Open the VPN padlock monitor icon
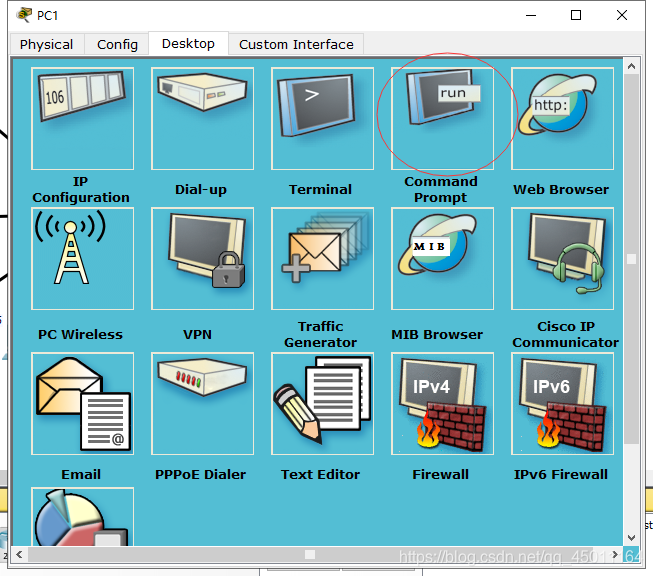The width and height of the screenshot is (653, 576). 202,259
